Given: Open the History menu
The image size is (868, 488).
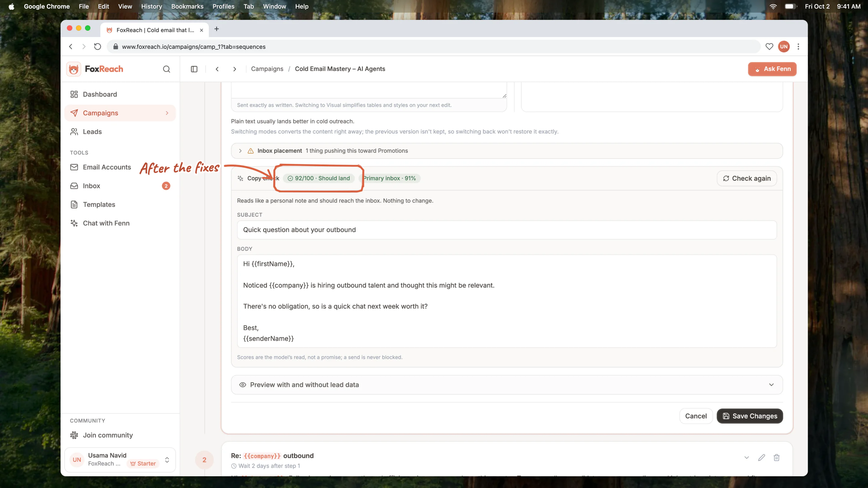Looking at the screenshot, I should tap(152, 6).
